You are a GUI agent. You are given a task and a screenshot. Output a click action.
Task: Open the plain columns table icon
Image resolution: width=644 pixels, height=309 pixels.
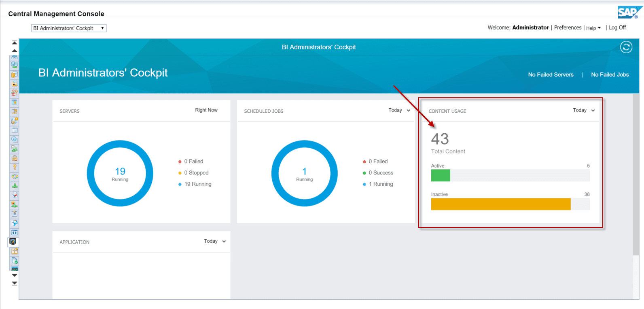[x=15, y=130]
